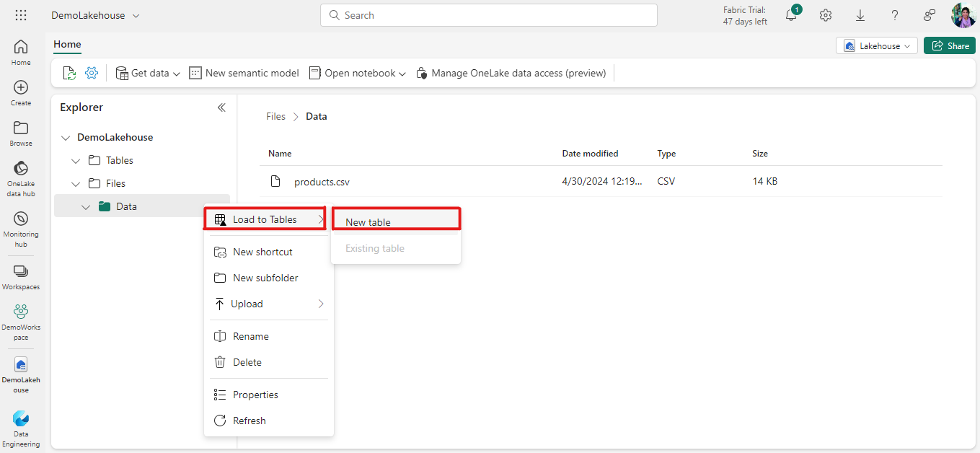Click the Fabric Trial days left text
This screenshot has width=980, height=453.
point(745,16)
